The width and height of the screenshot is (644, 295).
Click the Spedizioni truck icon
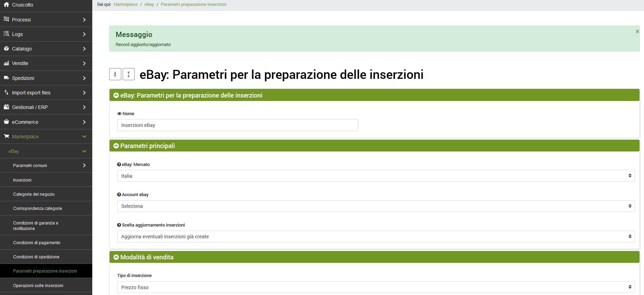pyautogui.click(x=6, y=78)
